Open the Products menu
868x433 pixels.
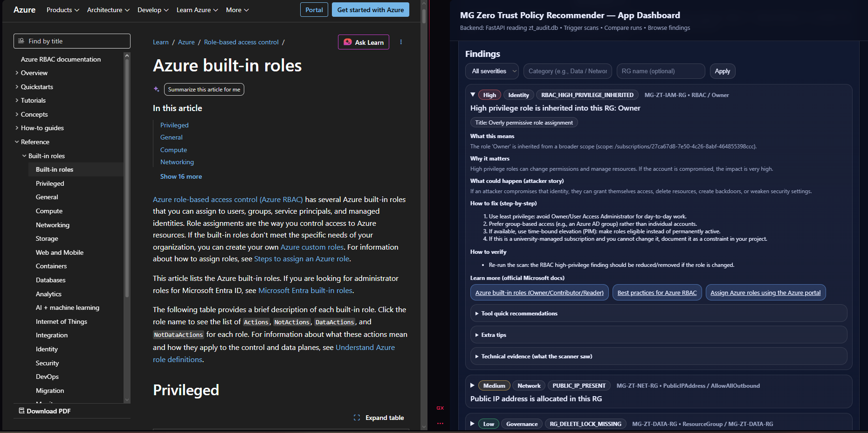tap(62, 10)
